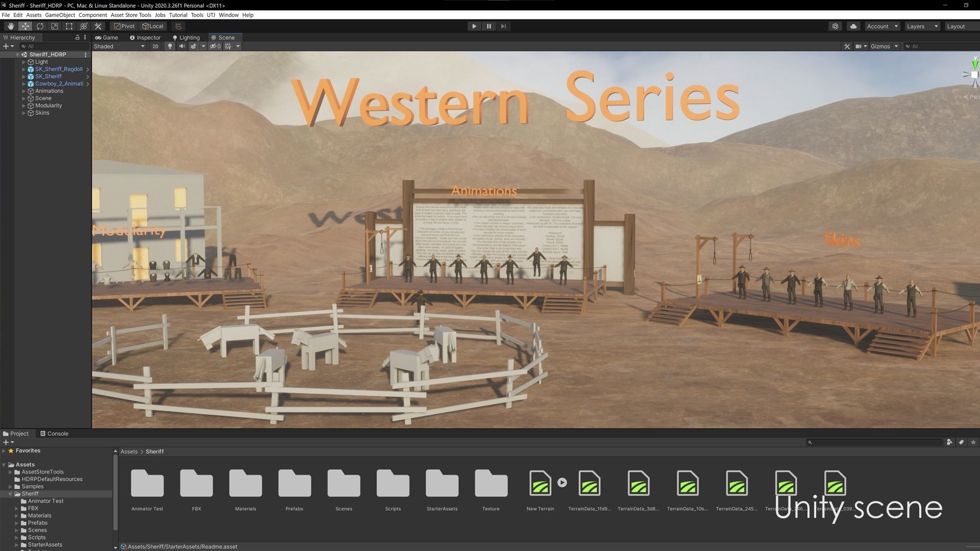Image resolution: width=980 pixels, height=551 pixels.
Task: Search assets by type icon
Action: (x=949, y=442)
